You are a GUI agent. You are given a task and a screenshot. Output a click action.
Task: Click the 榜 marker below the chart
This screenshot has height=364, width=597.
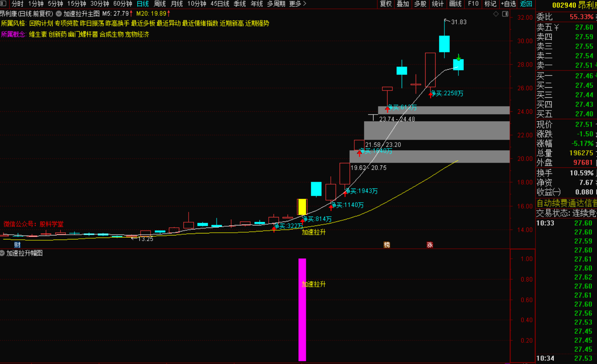387,245
